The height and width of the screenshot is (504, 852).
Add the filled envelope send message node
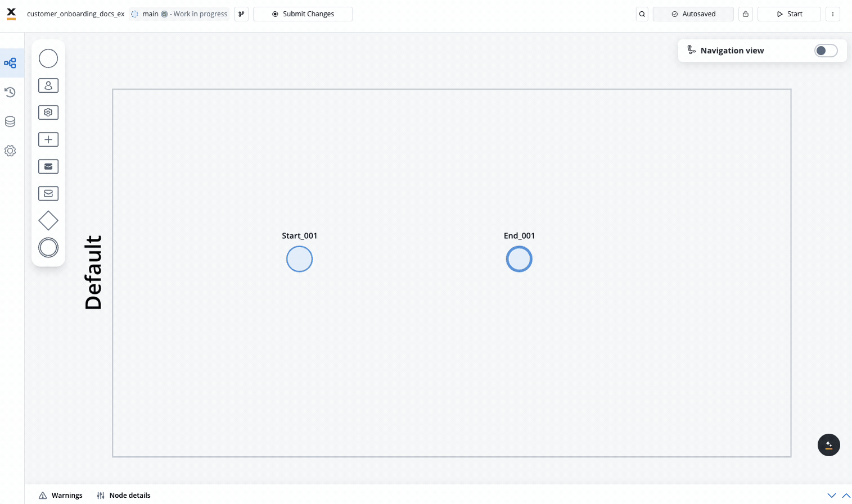[48, 166]
